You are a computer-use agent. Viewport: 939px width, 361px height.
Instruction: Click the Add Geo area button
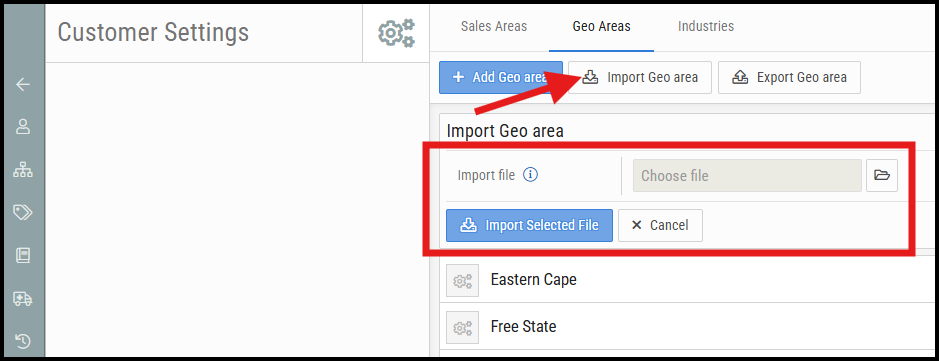501,77
